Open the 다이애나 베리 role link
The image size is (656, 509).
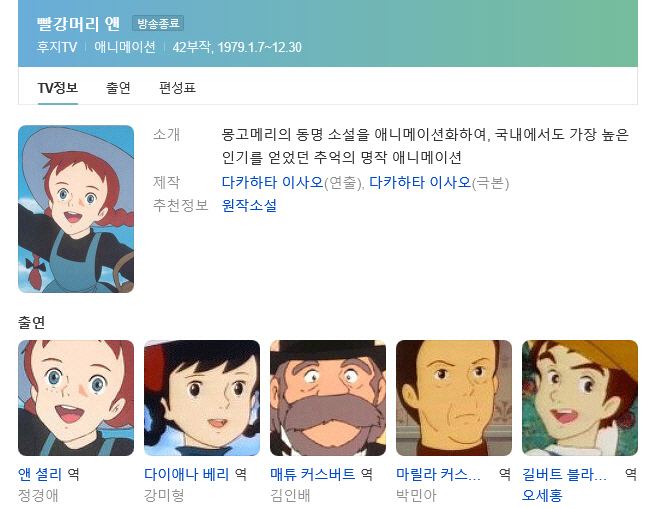187,474
